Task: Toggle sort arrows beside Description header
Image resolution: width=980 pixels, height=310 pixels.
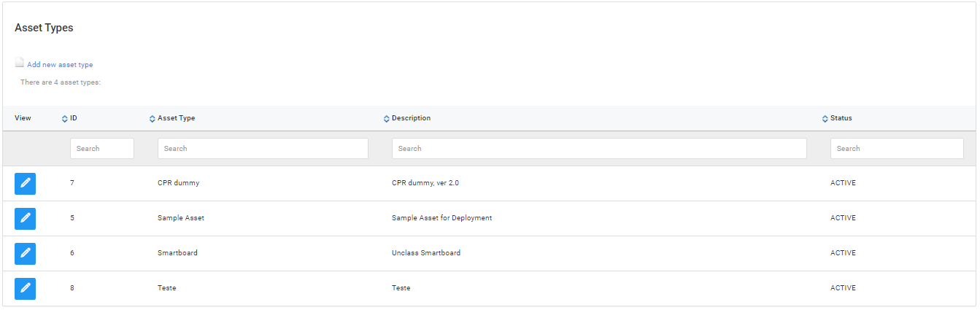Action: (386, 119)
